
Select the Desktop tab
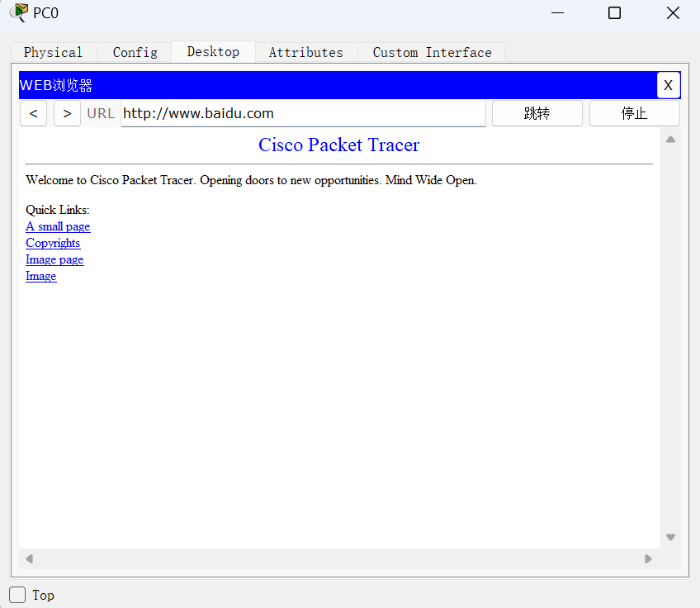click(x=213, y=52)
